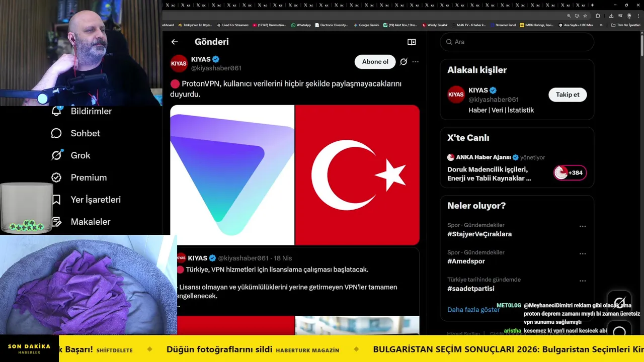Open the Electronic Diversity bookmark
The image size is (644, 362).
point(332,25)
